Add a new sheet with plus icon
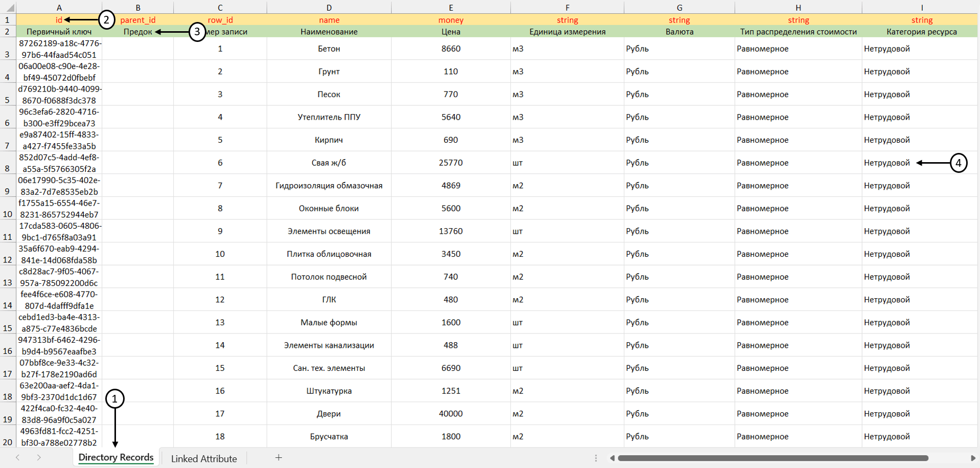This screenshot has width=980, height=468. (278, 458)
